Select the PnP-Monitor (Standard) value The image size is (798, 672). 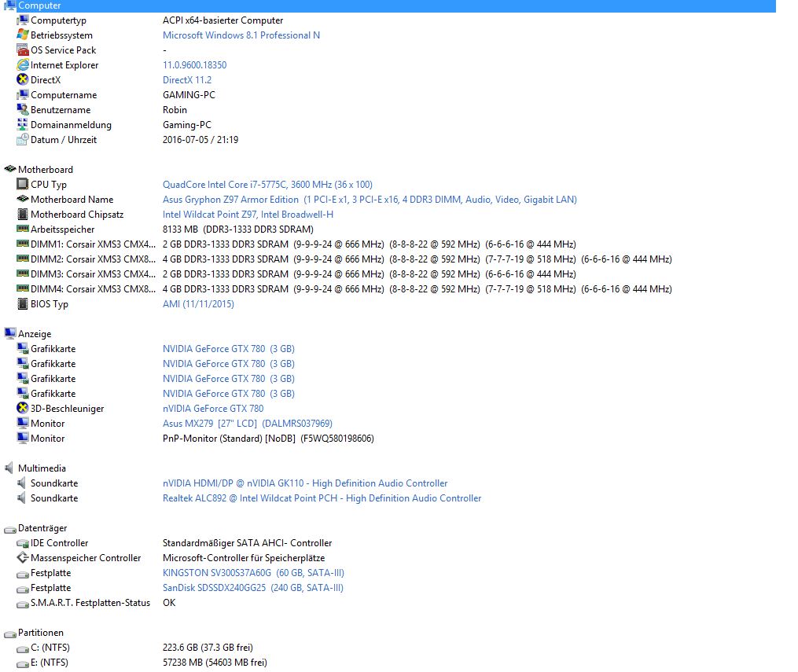click(x=268, y=438)
